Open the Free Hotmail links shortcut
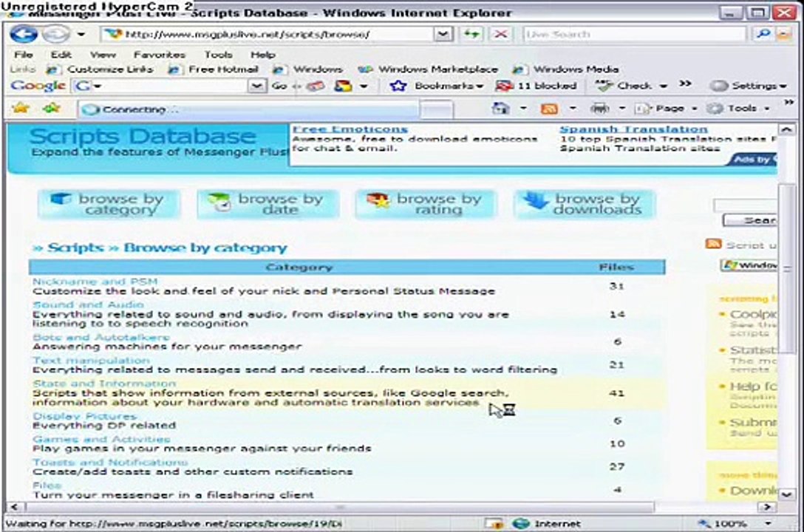This screenshot has height=532, width=804. (214, 69)
